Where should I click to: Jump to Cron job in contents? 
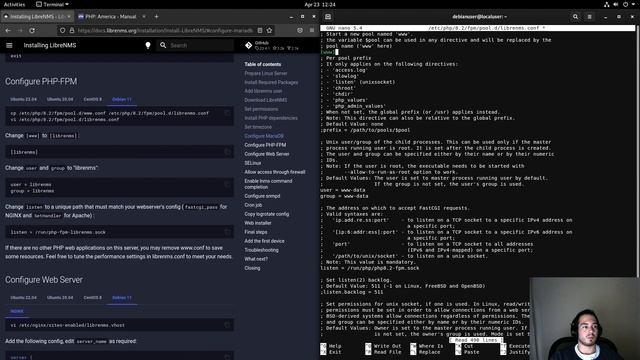[253, 205]
